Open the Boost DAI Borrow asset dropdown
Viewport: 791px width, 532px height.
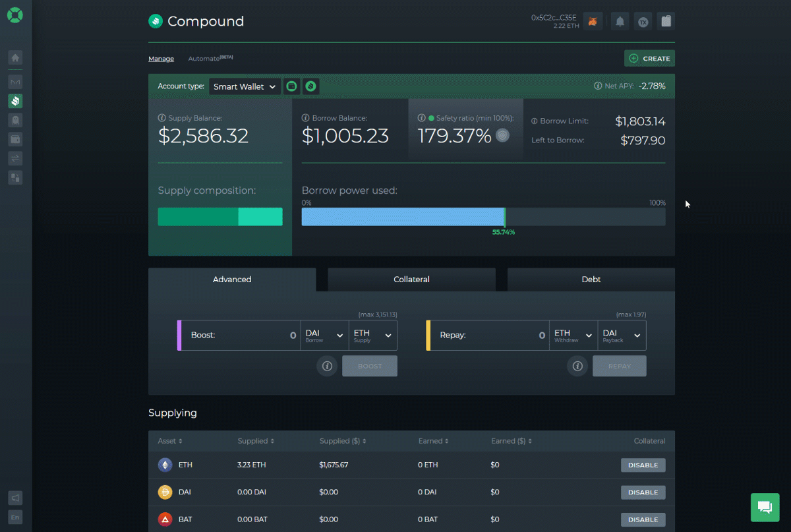[324, 335]
